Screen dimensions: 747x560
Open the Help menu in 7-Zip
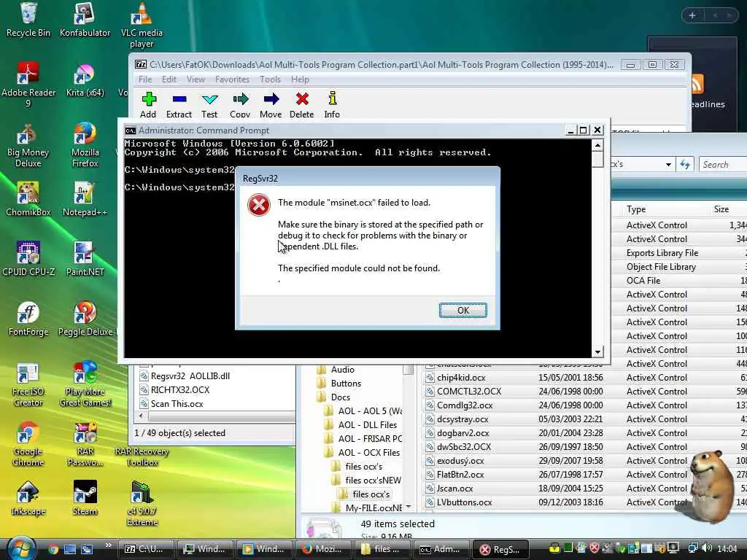click(x=300, y=79)
